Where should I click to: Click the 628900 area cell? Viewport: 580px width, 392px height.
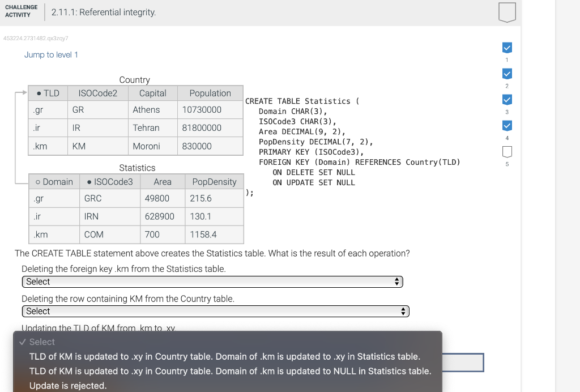click(163, 216)
